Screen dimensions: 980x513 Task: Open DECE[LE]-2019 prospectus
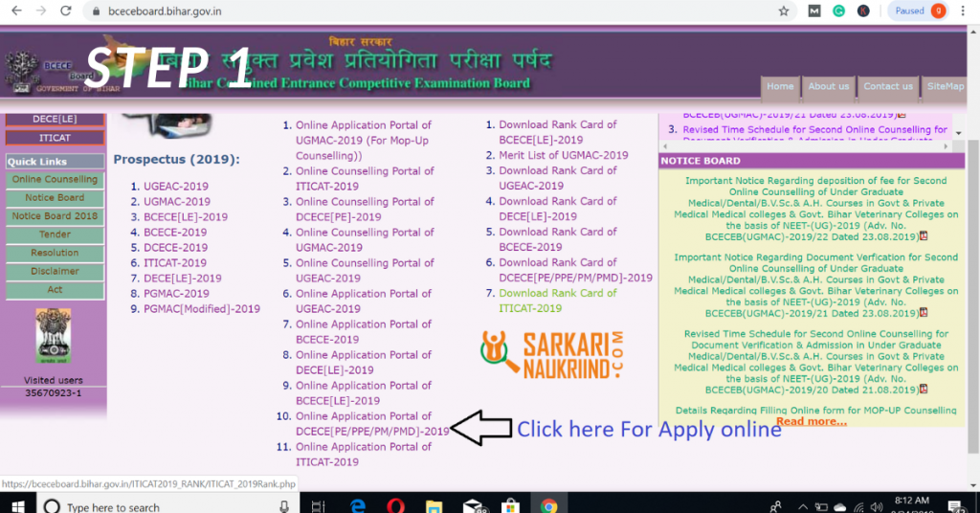pyautogui.click(x=183, y=279)
